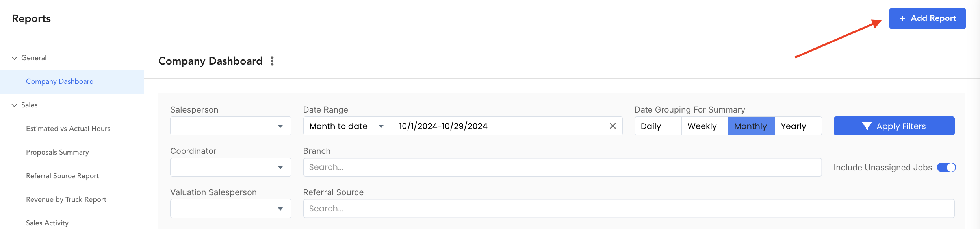
Task: Open the Proposals Summary report
Action: [58, 152]
